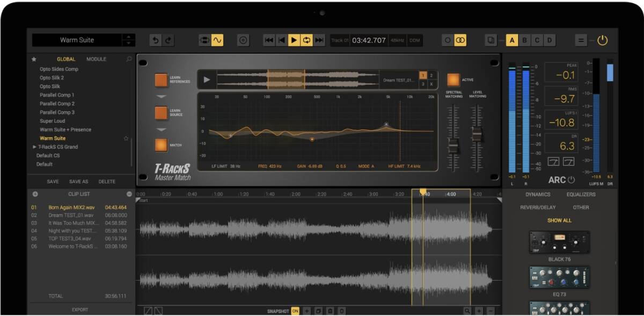Screen dimensions: 644x316
Task: Click the Spectral Matching fader handle
Action: (x=453, y=146)
